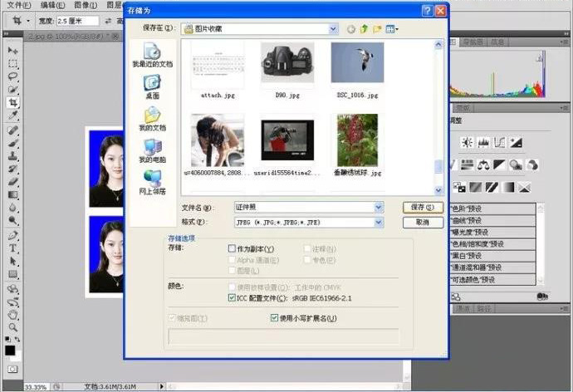Select the Zoom tool in the toolbox
The width and height of the screenshot is (573, 392).
12,327
